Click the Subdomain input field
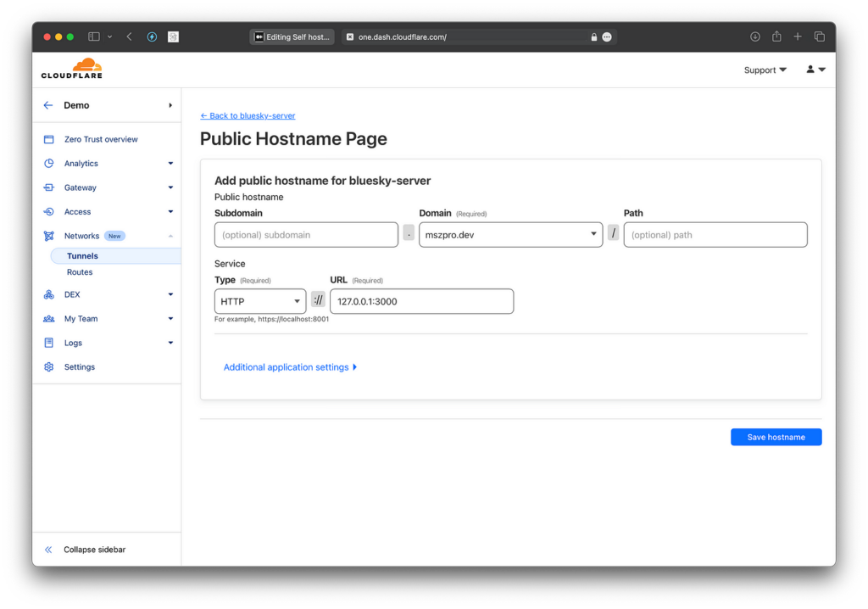The width and height of the screenshot is (868, 609). tap(306, 235)
